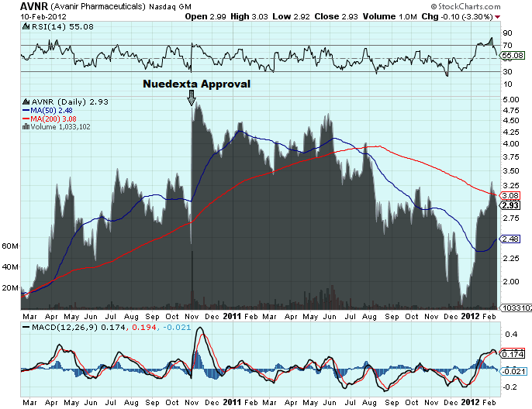
Task: Click the 30 label on the RSI axis
Action: [x=507, y=71]
